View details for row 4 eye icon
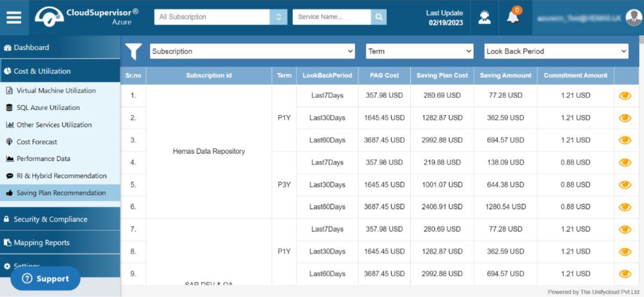 625,162
